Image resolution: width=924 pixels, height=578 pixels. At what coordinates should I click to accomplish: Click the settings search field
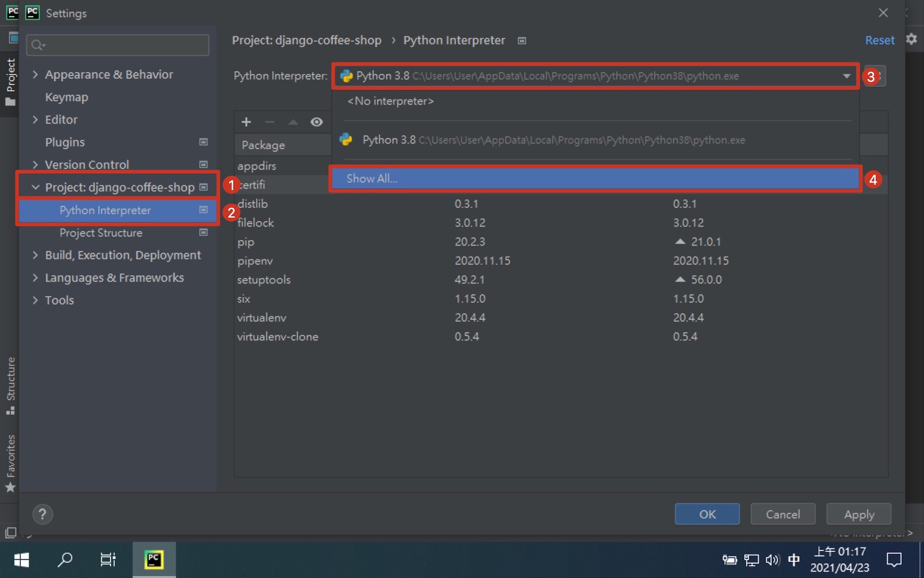coord(118,45)
